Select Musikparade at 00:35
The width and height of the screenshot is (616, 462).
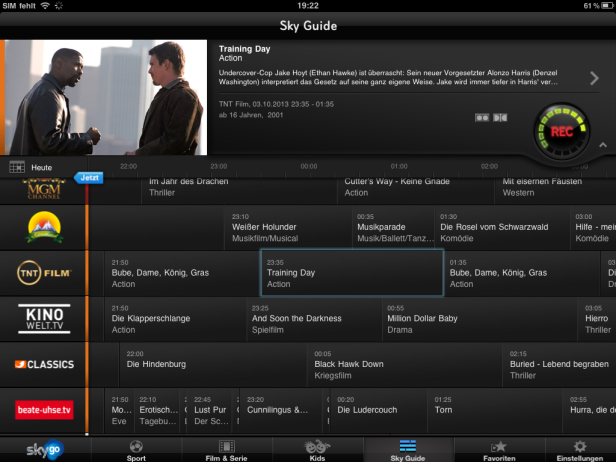(393, 227)
